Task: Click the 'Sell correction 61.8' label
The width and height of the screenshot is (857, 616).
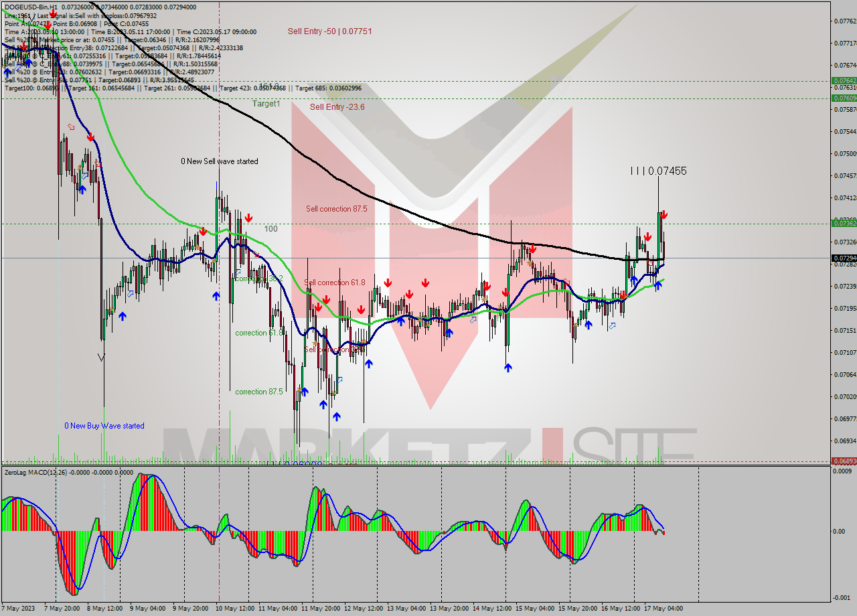Action: click(x=335, y=283)
